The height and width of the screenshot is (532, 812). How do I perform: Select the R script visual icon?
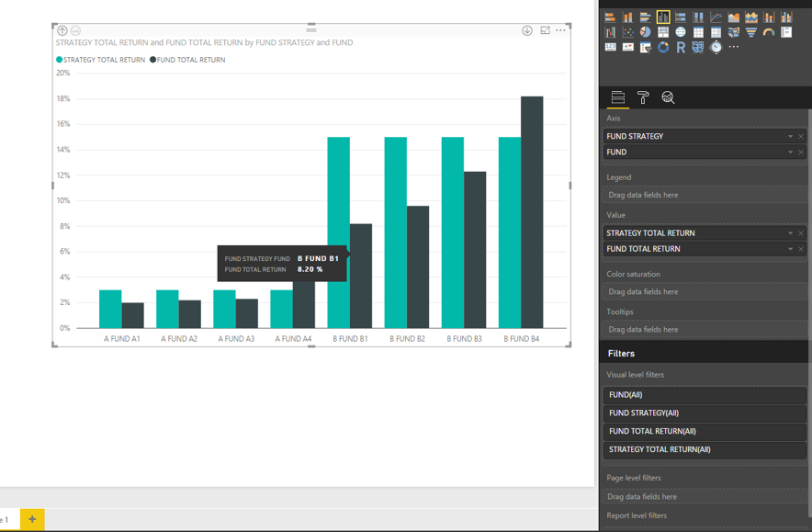[681, 47]
